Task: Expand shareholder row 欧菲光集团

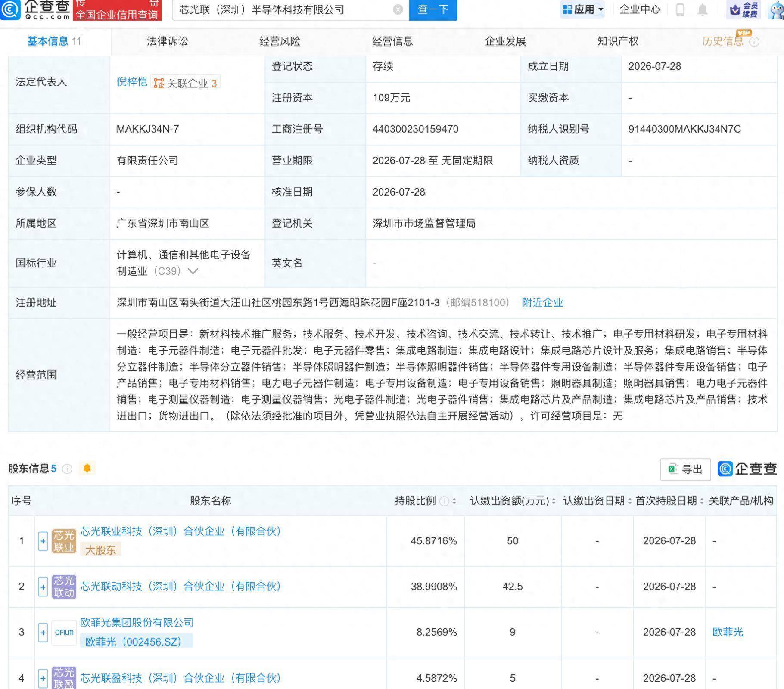Action: [43, 633]
